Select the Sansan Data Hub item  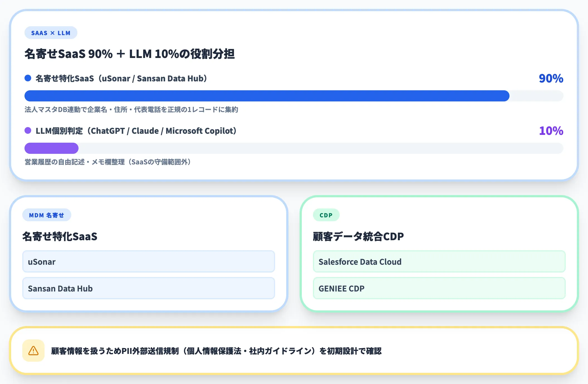148,288
